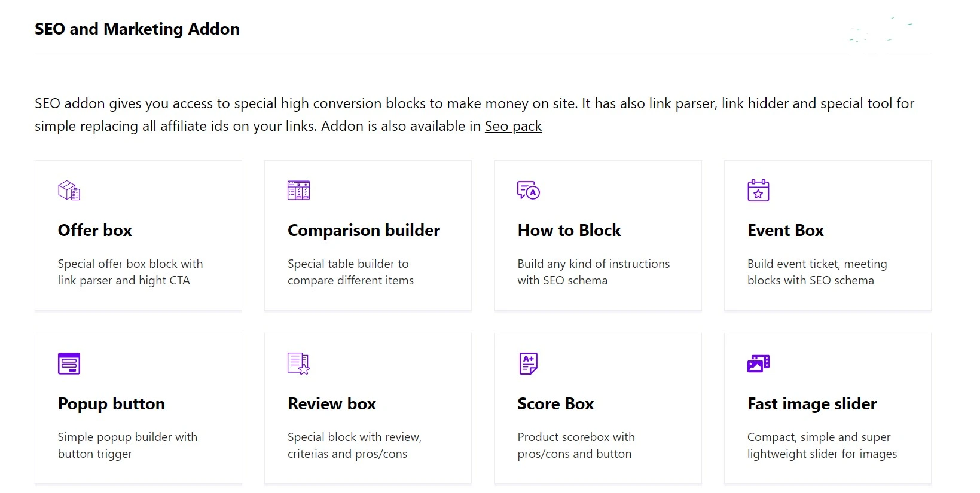Open the Score Box heading
The width and height of the screenshot is (980, 493).
pos(555,404)
